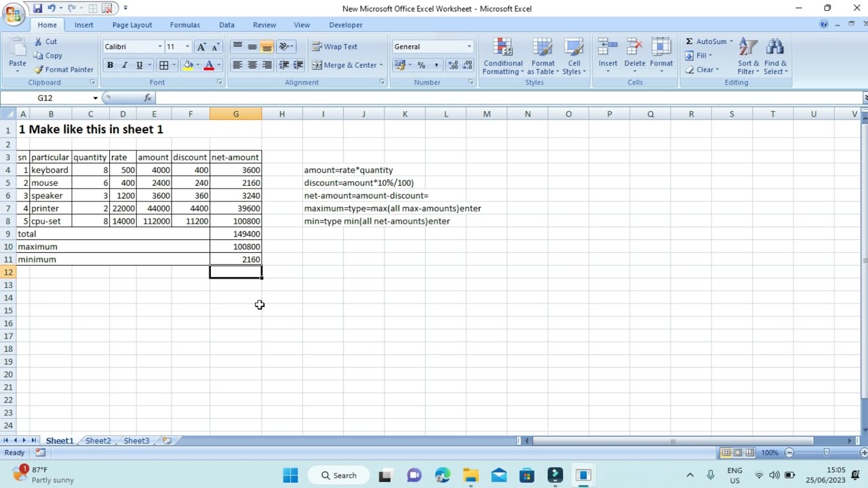Click the Office Button orb
Screen dimensions: 868x488
coord(14,14)
